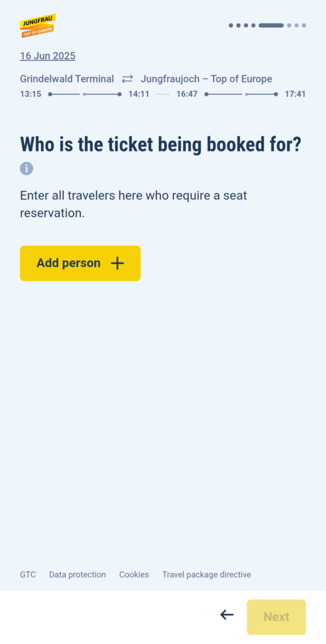Select the first progress step dot
This screenshot has width=326, height=644.
[231, 25]
